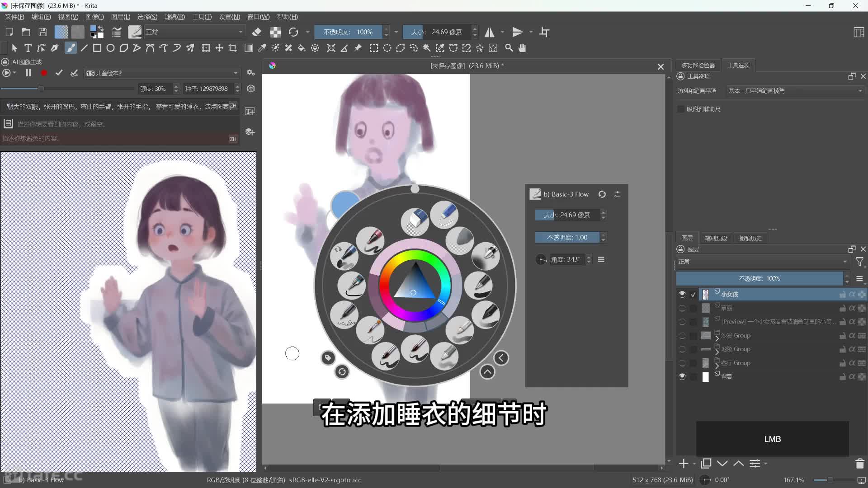Open the layer blend mode 正常 dropdown
This screenshot has height=488, width=868.
point(763,262)
